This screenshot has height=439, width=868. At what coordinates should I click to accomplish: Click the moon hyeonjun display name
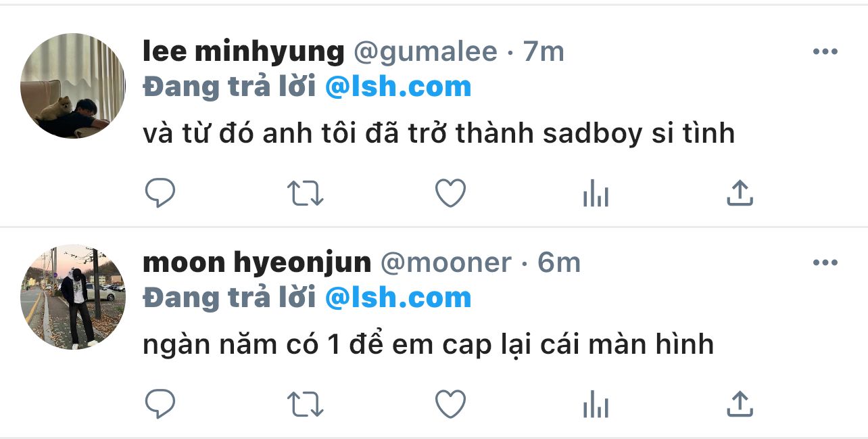(257, 264)
